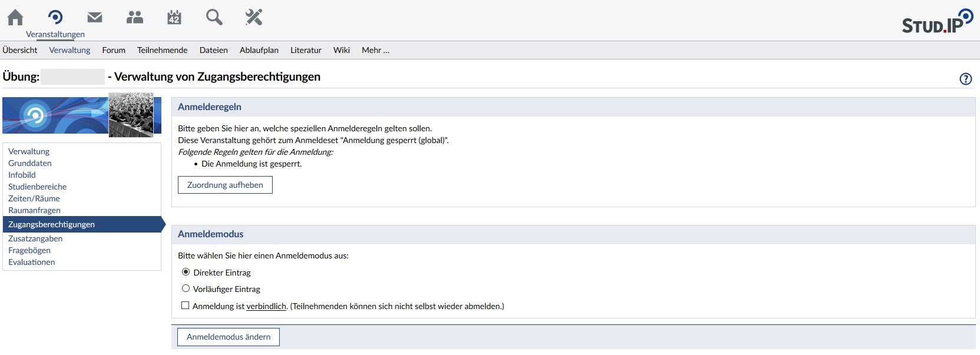This screenshot has height=355, width=980.
Task: Open the search magnifier icon
Action: 214,18
